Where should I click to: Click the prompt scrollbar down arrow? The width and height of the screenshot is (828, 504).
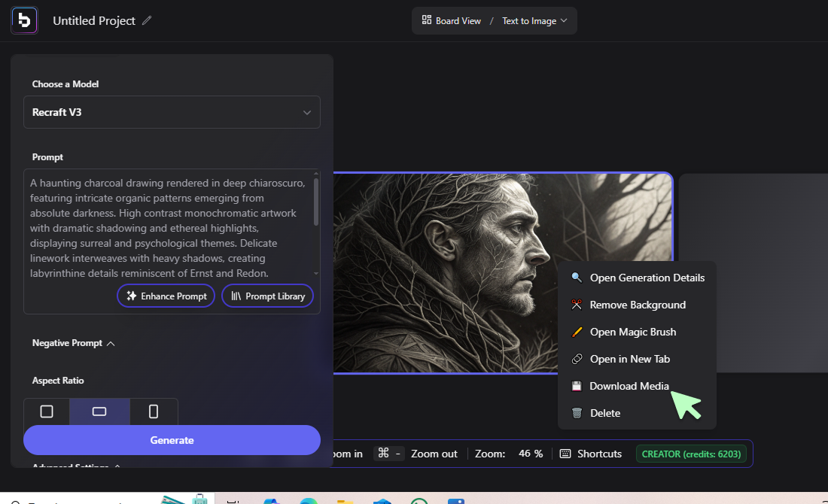(x=316, y=273)
